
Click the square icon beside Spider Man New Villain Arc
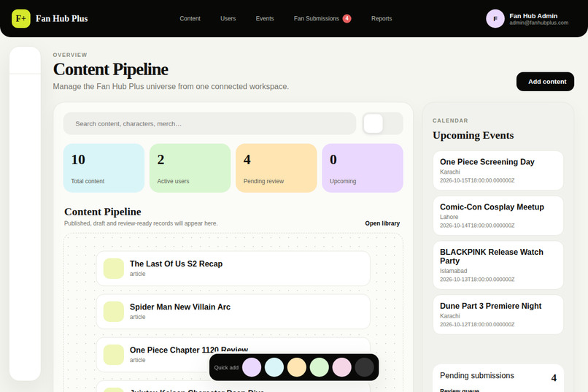coord(114,312)
